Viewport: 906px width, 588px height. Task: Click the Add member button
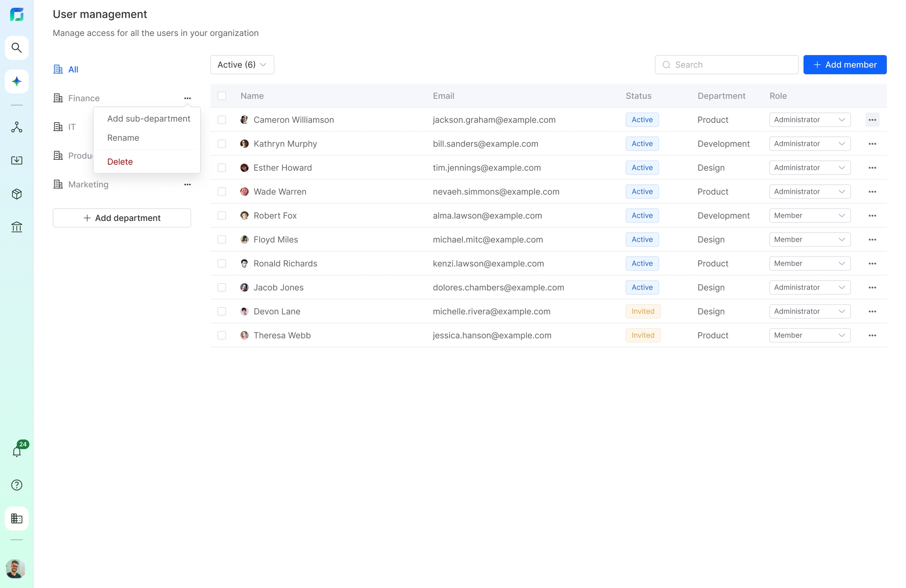click(845, 64)
